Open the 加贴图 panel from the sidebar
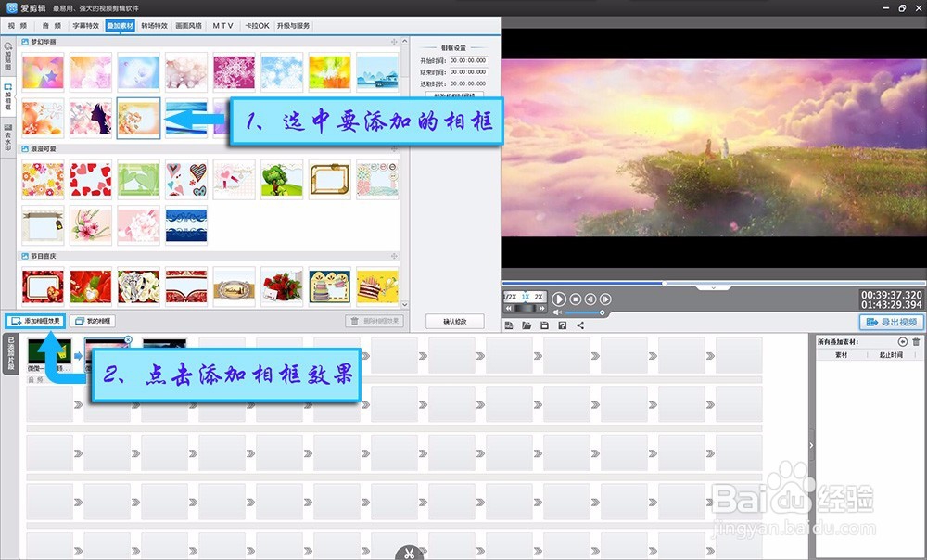The image size is (927, 560). 7,58
